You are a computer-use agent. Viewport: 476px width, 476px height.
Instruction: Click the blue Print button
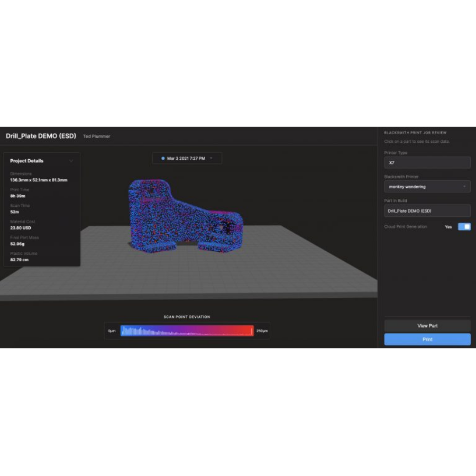427,340
